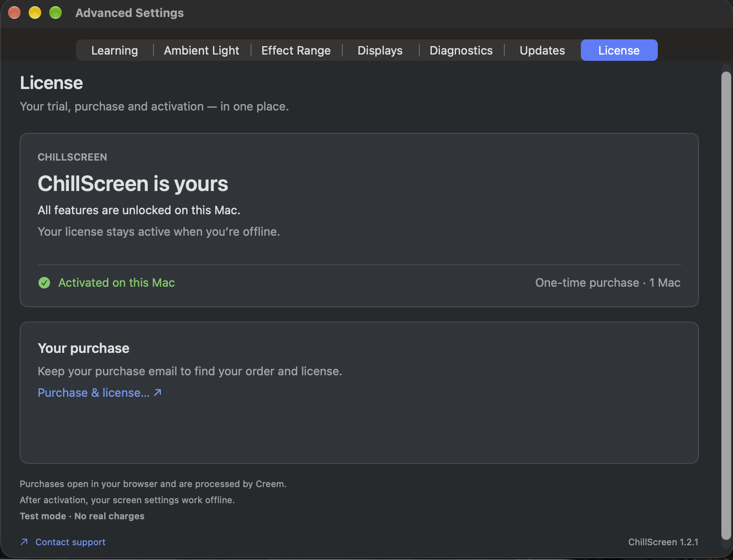Screen dimensions: 733x560
Task: Click 'After activation, your screen settings work offline.' text
Action: [x=128, y=500]
